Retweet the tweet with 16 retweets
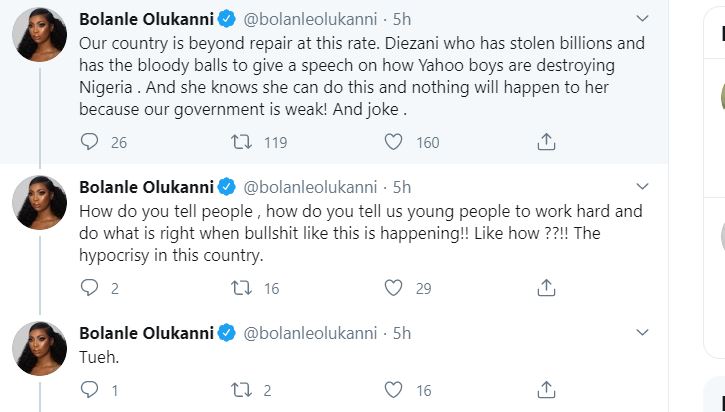 pyautogui.click(x=241, y=288)
